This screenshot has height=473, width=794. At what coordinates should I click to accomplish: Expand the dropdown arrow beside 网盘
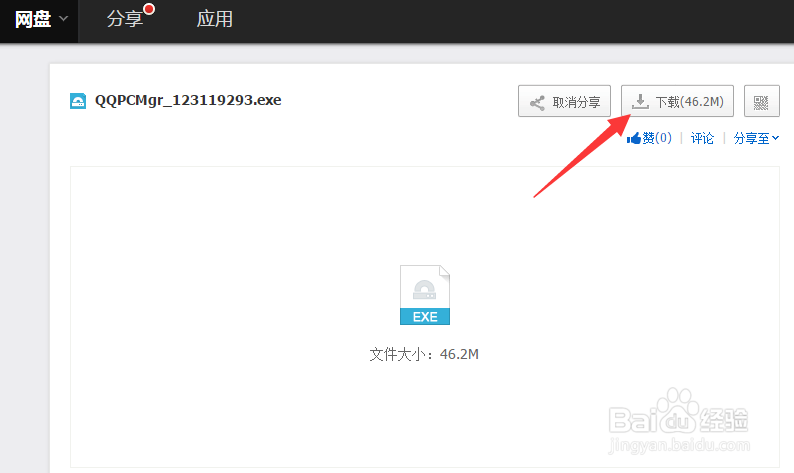click(x=64, y=19)
